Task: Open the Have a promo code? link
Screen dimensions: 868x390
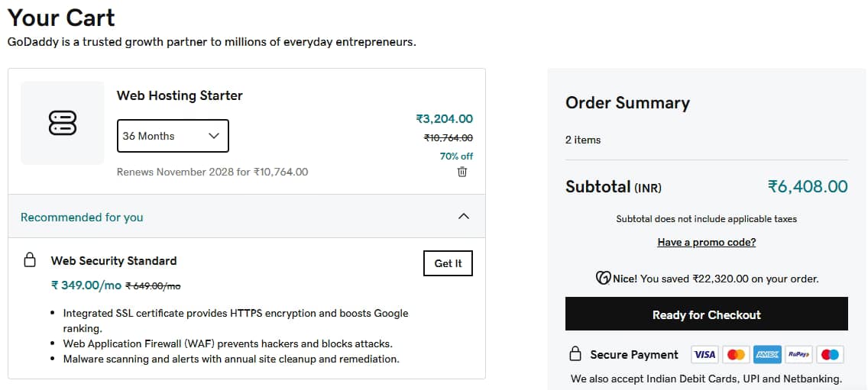Action: 706,242
